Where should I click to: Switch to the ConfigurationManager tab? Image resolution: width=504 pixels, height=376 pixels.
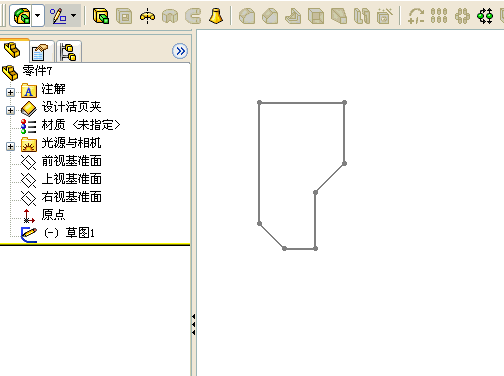click(68, 52)
